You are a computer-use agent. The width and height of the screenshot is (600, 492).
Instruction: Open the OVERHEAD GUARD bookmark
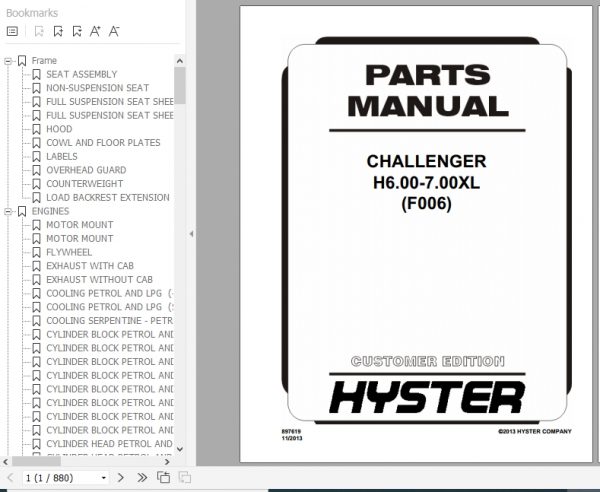pyautogui.click(x=86, y=170)
